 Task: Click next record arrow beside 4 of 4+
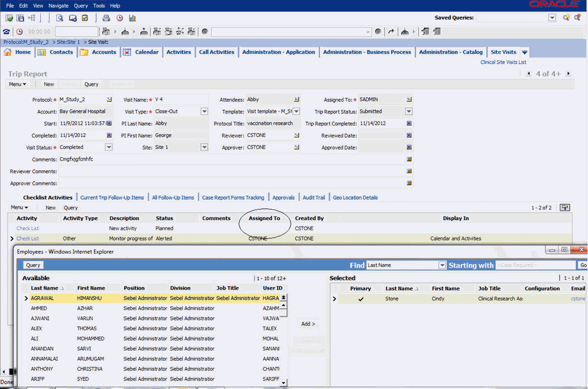pos(568,74)
